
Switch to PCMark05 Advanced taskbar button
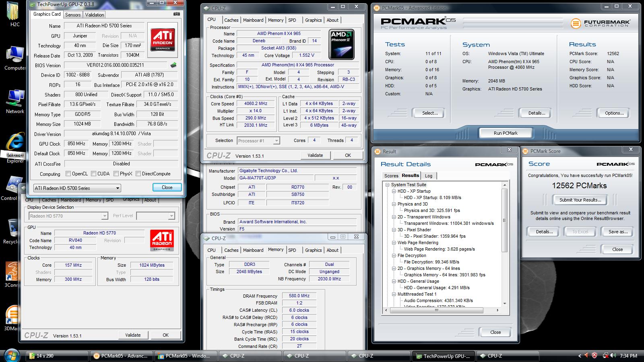point(121,356)
